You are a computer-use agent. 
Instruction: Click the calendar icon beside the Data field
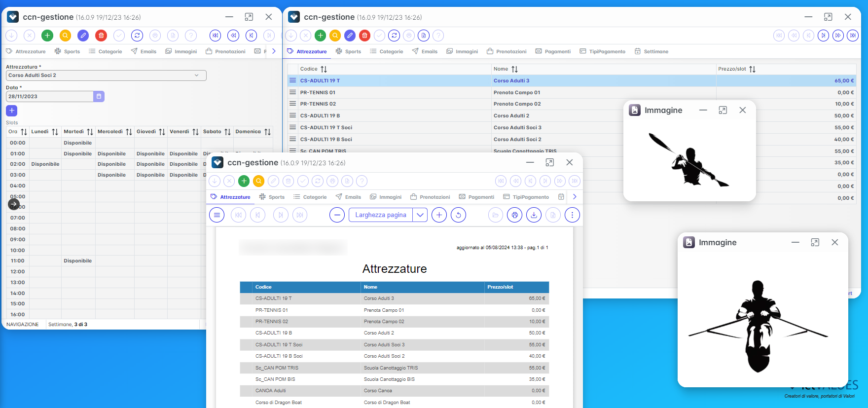point(99,97)
